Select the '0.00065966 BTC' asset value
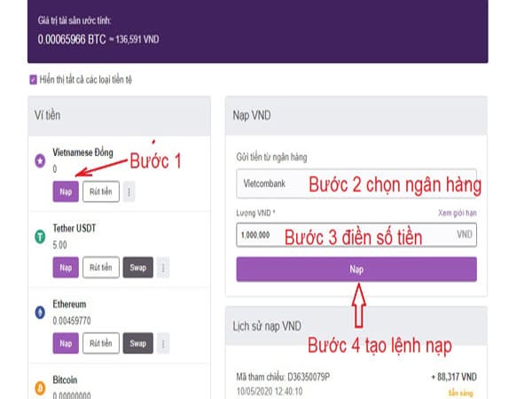The height and width of the screenshot is (399, 532). pos(72,39)
